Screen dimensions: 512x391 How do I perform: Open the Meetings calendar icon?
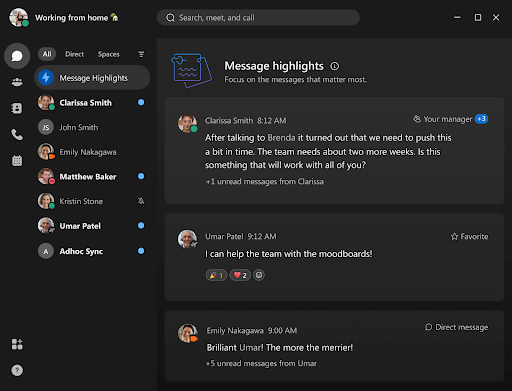17,161
